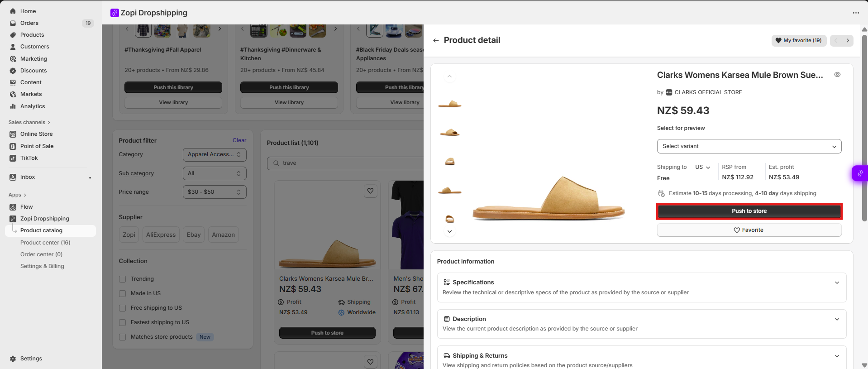Click the eye icon next to product title
Image resolution: width=868 pixels, height=369 pixels.
point(837,75)
